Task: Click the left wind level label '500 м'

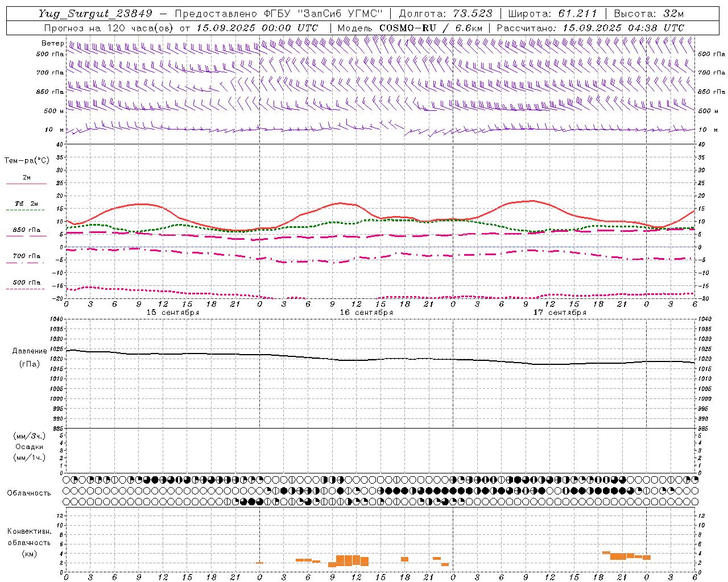Action: 54,111
